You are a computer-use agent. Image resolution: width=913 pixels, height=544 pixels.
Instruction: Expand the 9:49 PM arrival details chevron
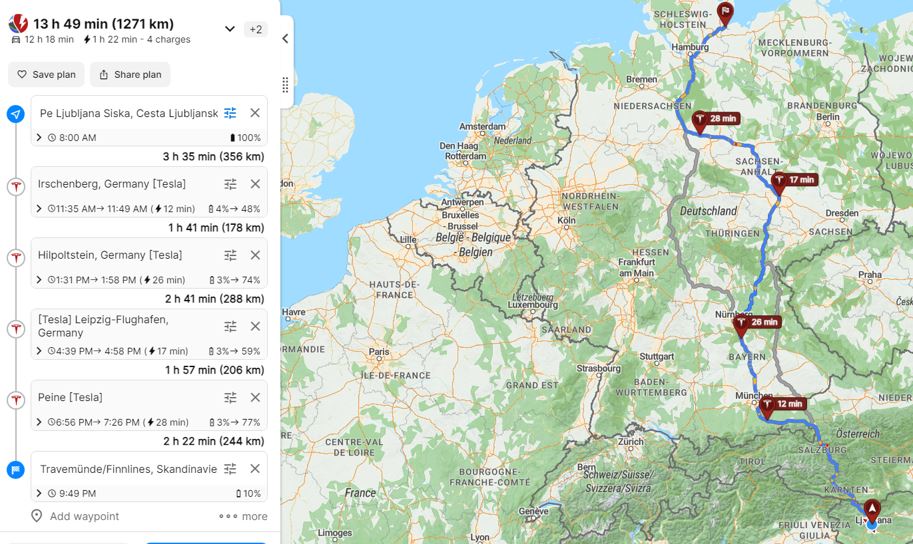pyautogui.click(x=38, y=493)
